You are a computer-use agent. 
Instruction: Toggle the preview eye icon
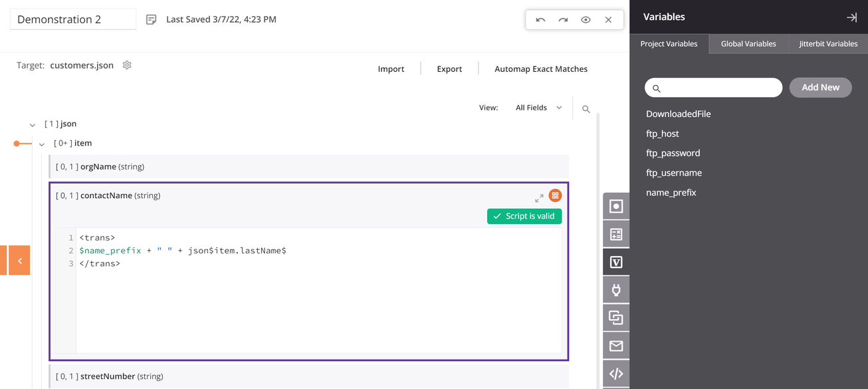point(586,20)
